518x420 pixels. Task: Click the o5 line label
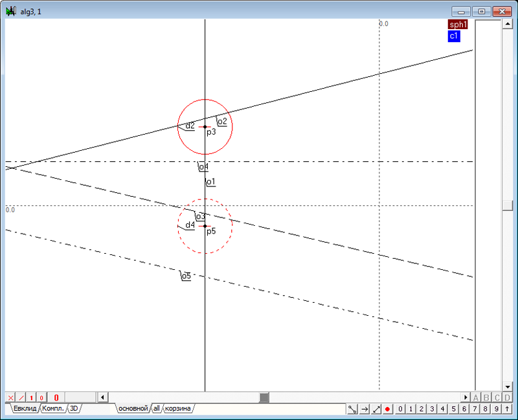tap(186, 276)
